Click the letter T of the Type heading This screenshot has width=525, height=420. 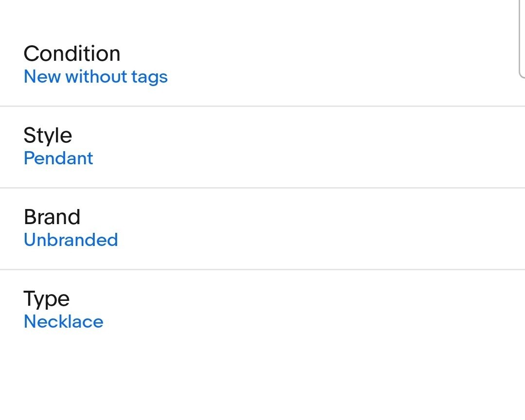pos(30,298)
